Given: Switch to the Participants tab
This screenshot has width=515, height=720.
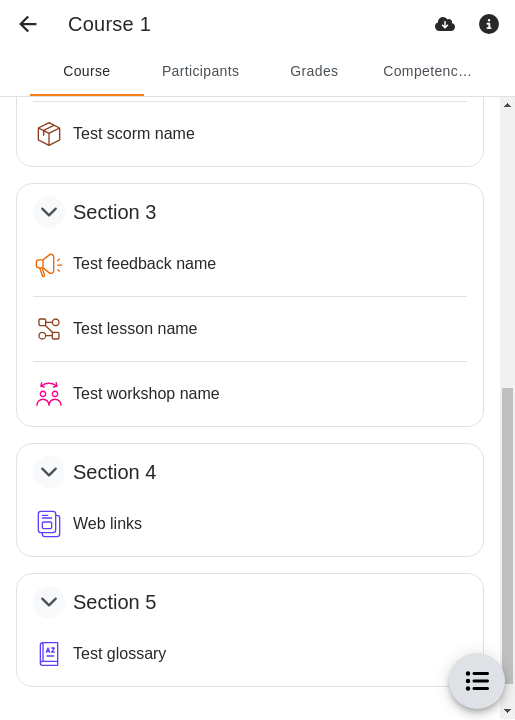Looking at the screenshot, I should pos(201,71).
